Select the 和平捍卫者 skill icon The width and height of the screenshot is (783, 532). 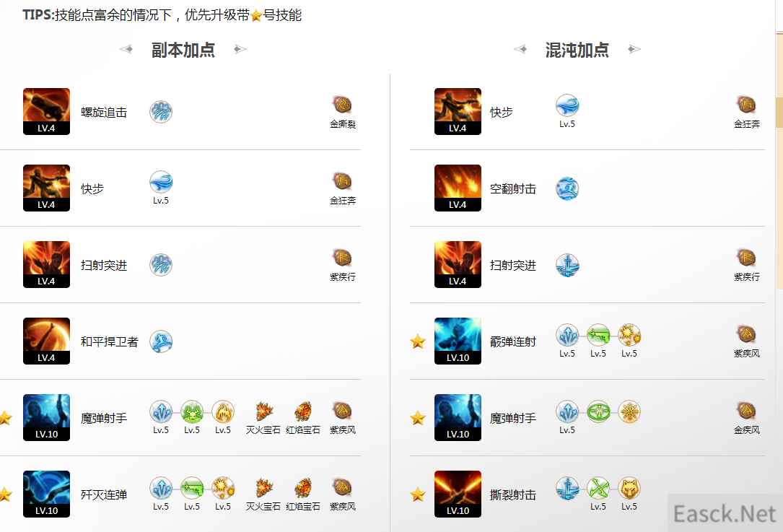(x=46, y=341)
